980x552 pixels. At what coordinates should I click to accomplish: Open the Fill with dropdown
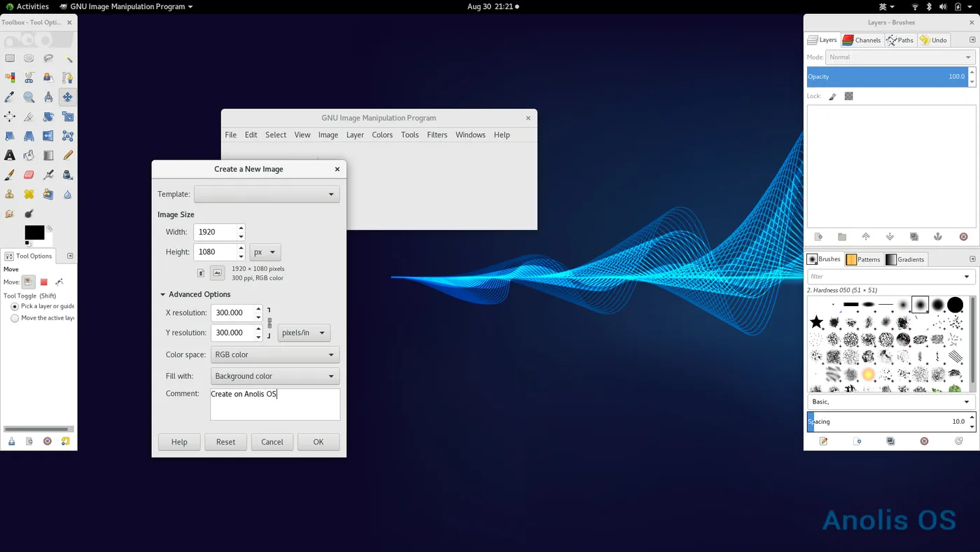(x=275, y=376)
